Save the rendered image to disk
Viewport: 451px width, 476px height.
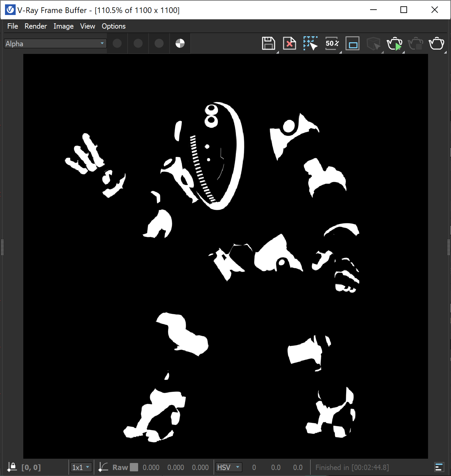click(x=268, y=43)
